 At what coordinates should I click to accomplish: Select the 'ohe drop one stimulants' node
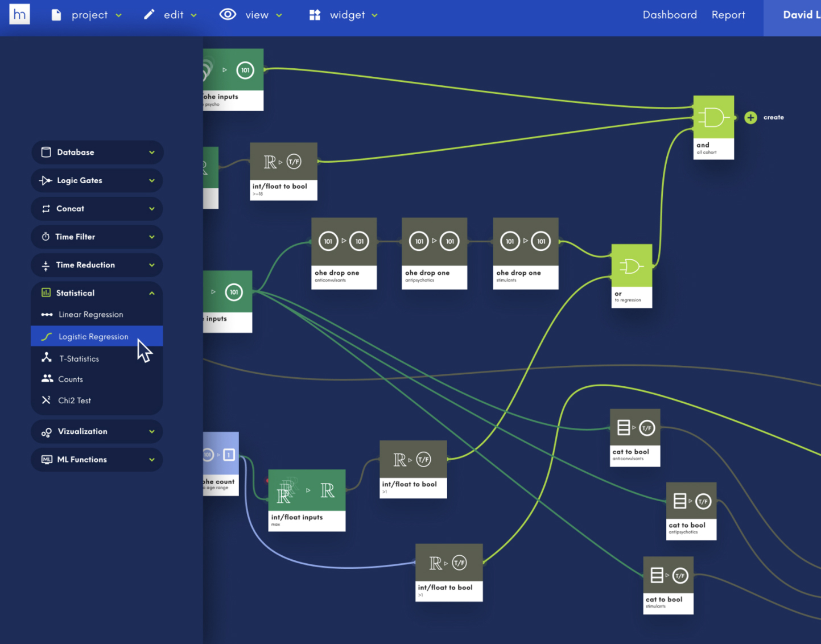[526, 254]
